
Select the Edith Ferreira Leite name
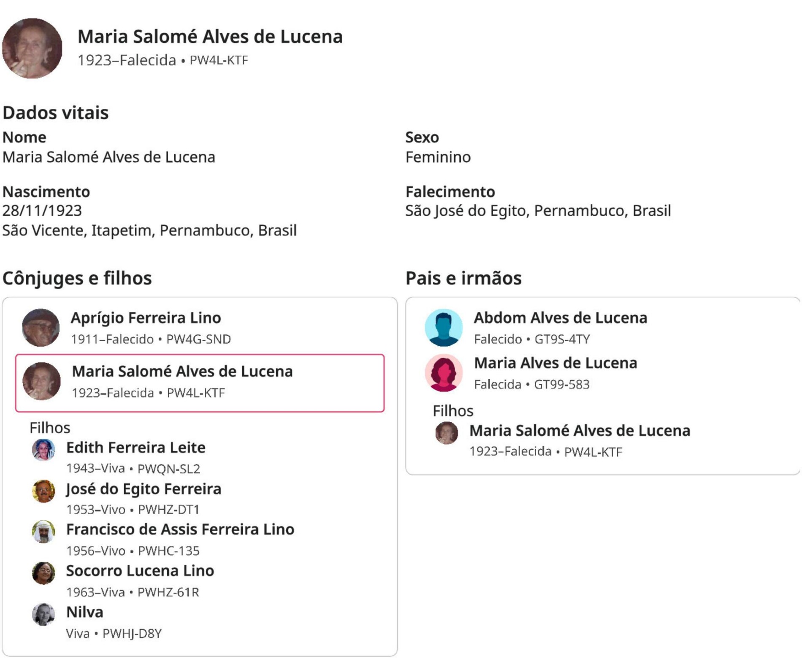point(135,448)
